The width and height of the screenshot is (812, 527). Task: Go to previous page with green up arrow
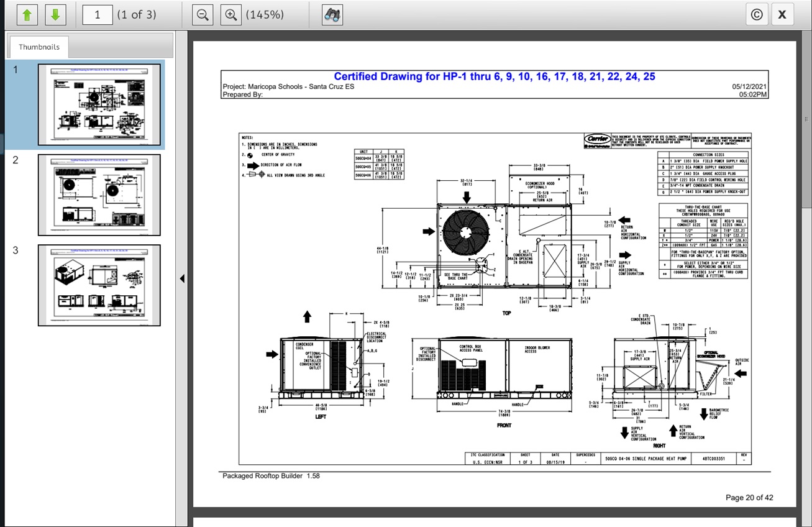pyautogui.click(x=27, y=15)
